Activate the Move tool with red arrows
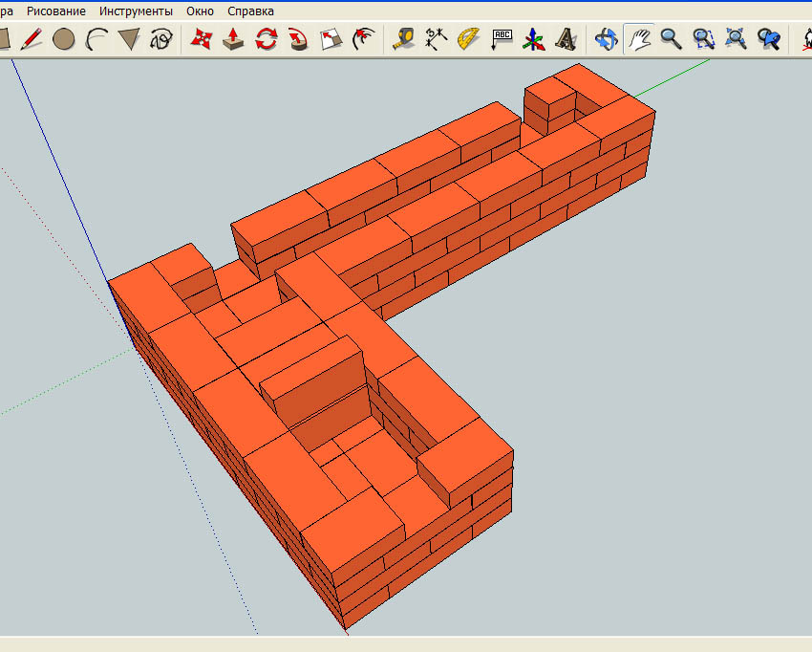 201,39
